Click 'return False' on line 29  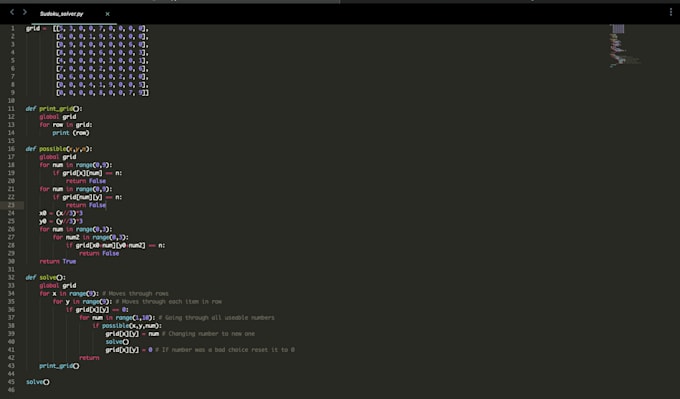99,253
